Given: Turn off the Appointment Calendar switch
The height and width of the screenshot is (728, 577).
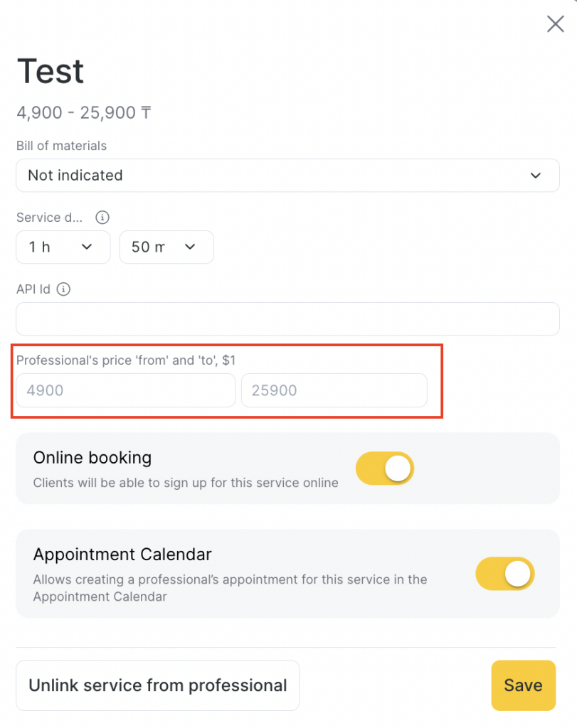Looking at the screenshot, I should 504,574.
